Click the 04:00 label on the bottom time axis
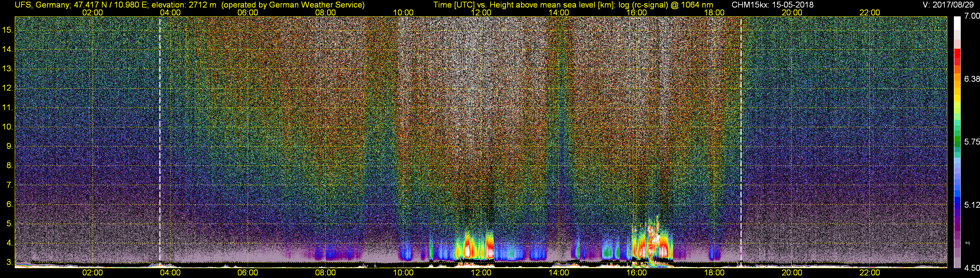This screenshot has width=980, height=278. click(x=170, y=273)
